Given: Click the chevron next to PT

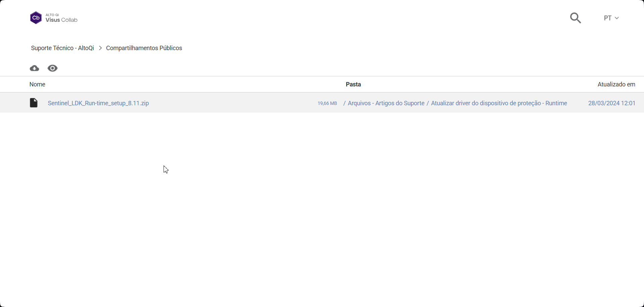Looking at the screenshot, I should point(617,18).
